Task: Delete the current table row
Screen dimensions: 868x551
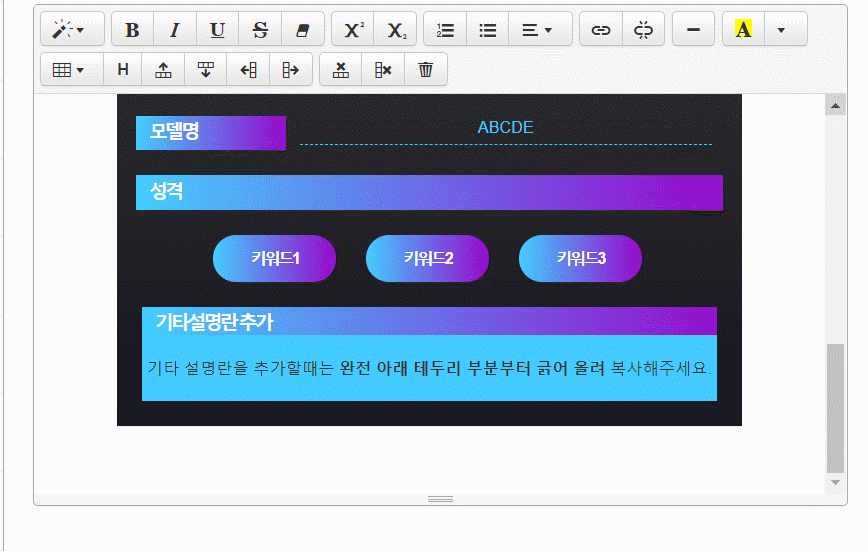Action: [x=340, y=70]
